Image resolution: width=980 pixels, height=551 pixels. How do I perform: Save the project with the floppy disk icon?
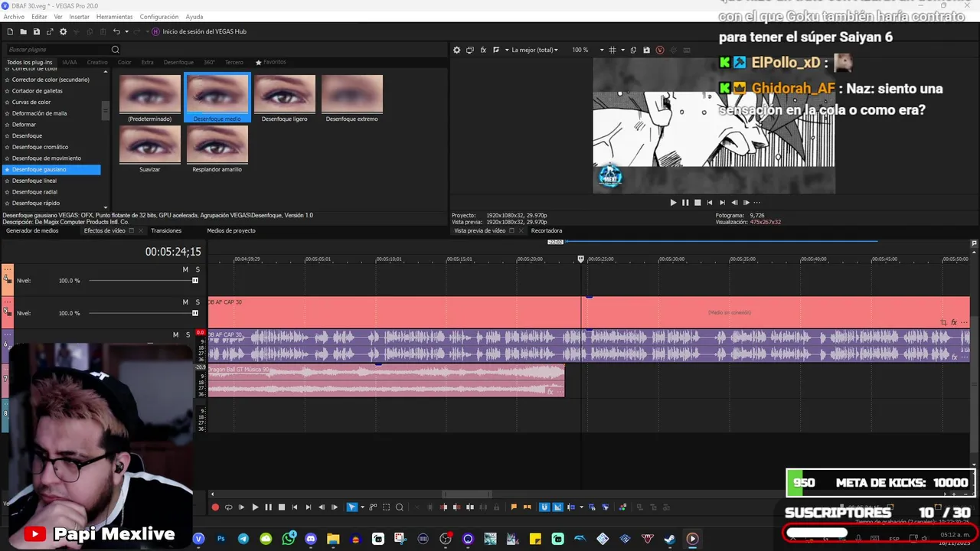(36, 31)
